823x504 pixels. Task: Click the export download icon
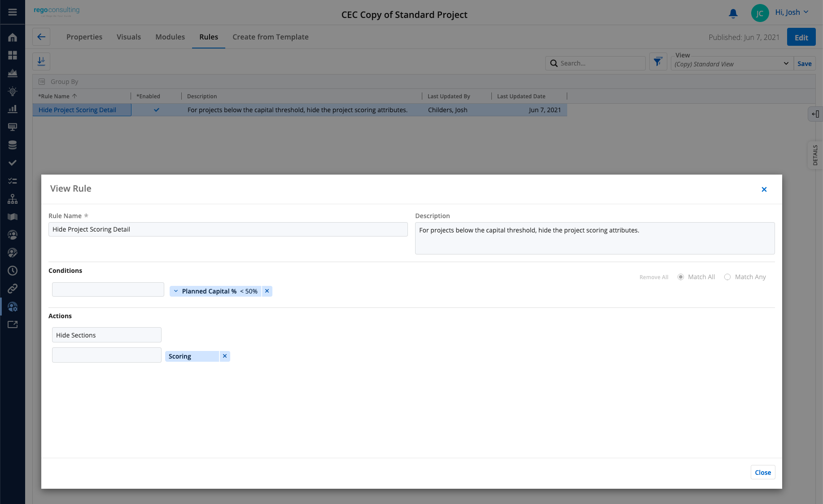pyautogui.click(x=41, y=61)
